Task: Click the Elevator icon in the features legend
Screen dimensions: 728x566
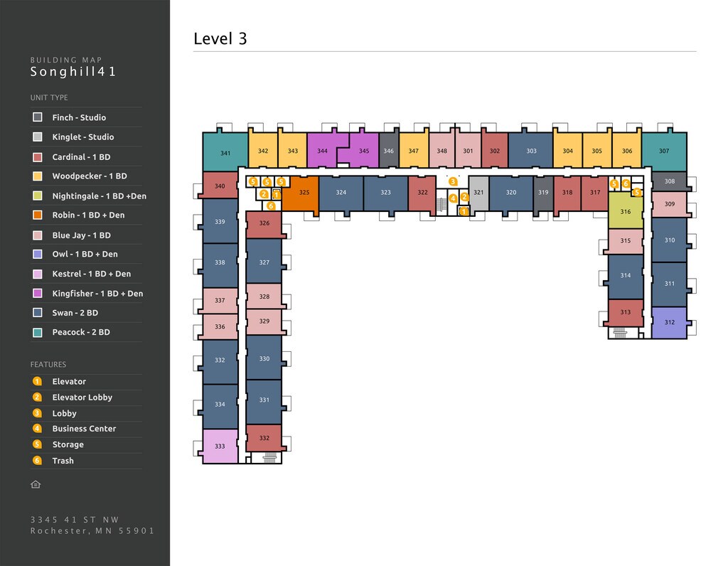Action: point(37,381)
